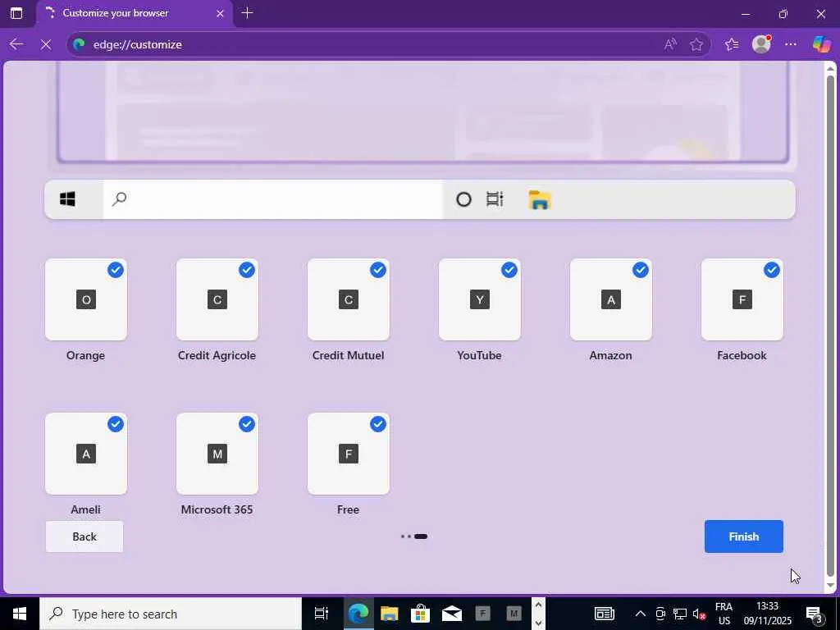
Task: Open News and interests widget
Action: pos(605,614)
